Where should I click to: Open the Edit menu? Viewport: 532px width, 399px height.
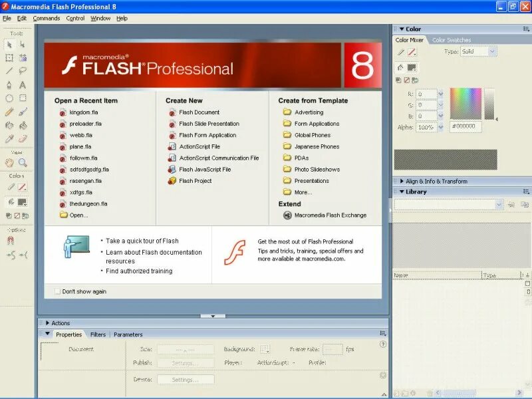pos(22,19)
